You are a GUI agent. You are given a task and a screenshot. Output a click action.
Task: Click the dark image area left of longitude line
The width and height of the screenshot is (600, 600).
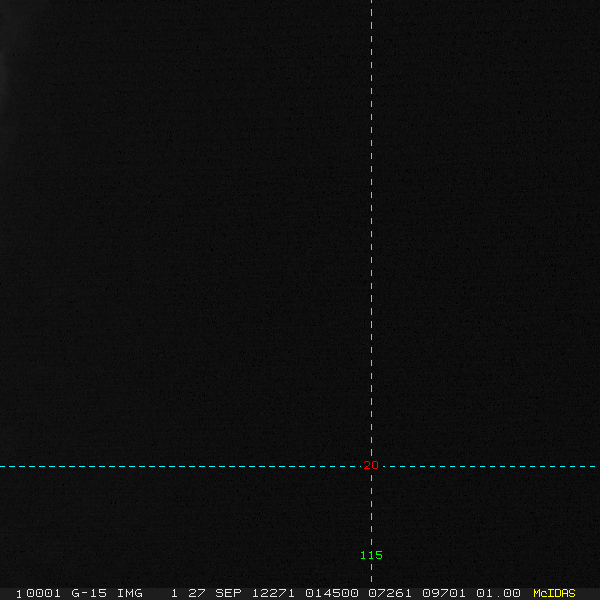(x=184, y=230)
